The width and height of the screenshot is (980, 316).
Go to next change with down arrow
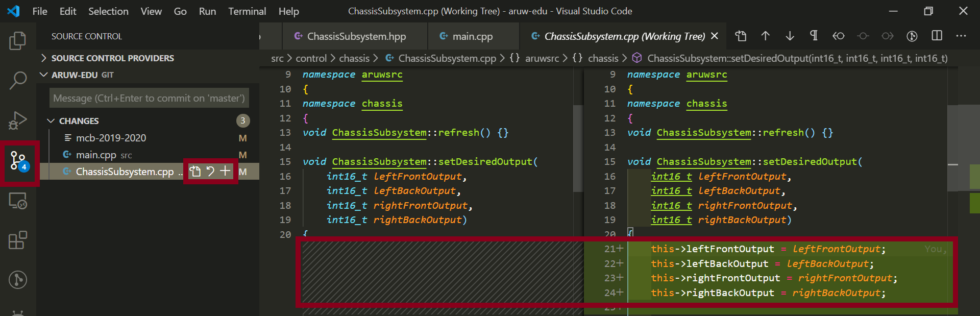[790, 36]
